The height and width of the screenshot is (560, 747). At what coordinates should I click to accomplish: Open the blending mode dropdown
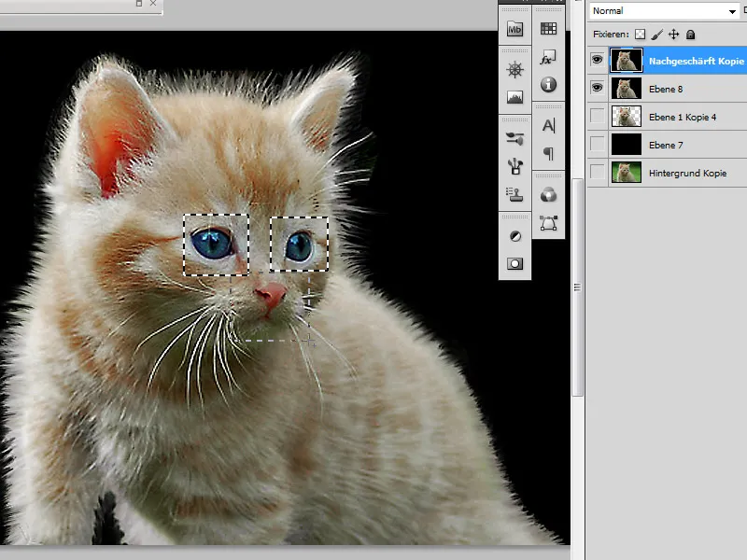(663, 11)
